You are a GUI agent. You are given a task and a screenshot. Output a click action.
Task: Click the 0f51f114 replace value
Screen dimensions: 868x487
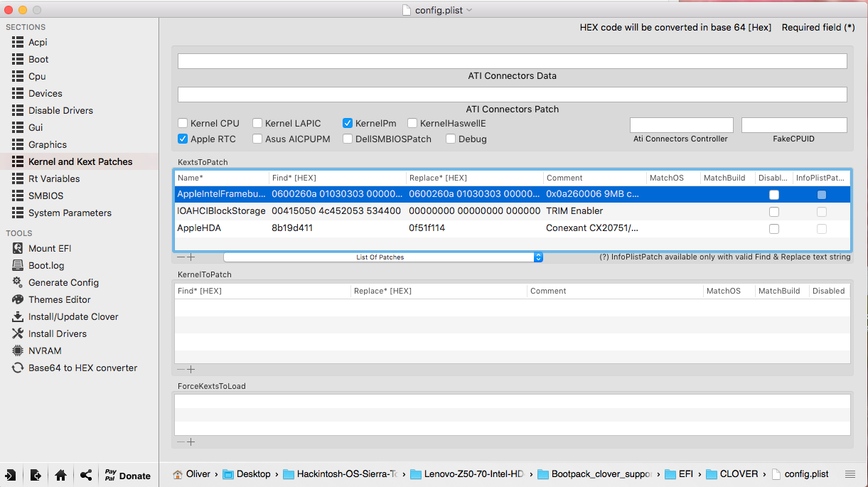(427, 228)
